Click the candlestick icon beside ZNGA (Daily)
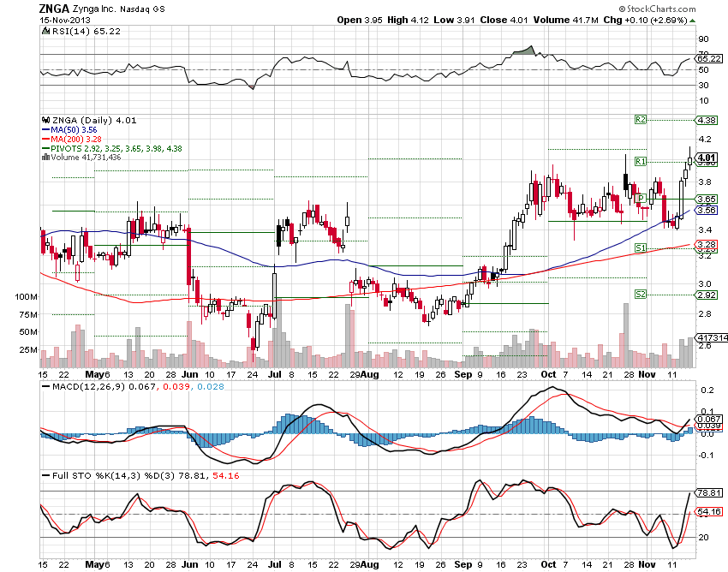The image size is (728, 572). coord(46,120)
